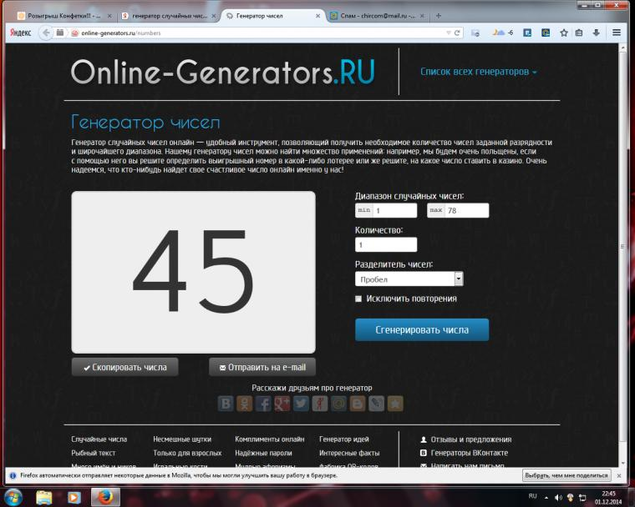Open the Разделитель чисел dropdown
This screenshot has height=507, width=635.
[x=409, y=279]
